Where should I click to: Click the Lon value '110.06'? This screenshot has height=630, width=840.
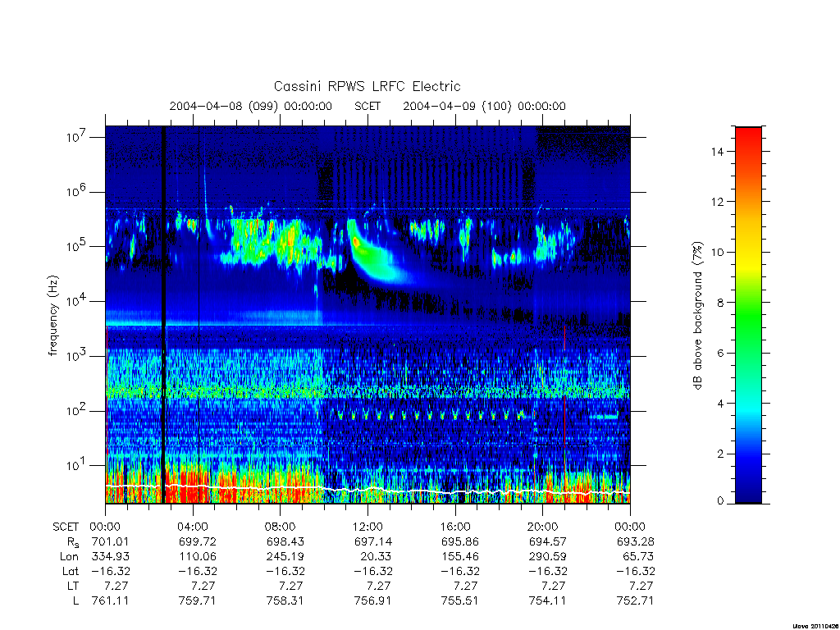point(198,557)
